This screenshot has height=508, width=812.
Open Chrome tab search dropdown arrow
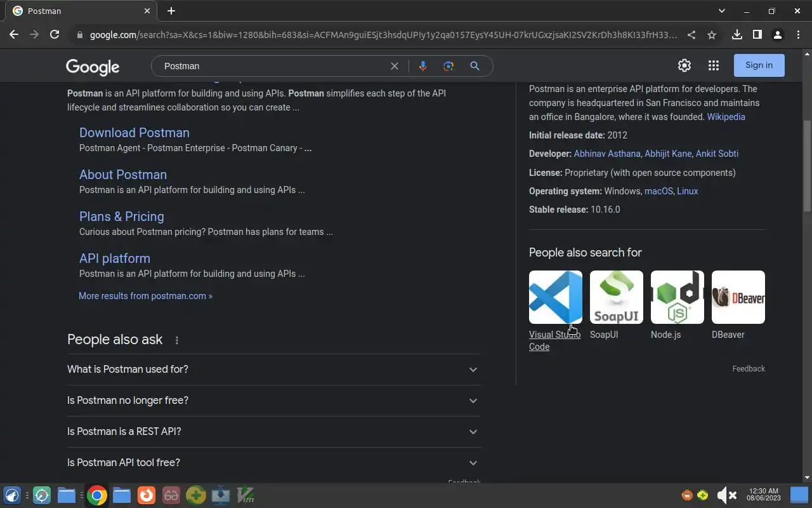(721, 11)
